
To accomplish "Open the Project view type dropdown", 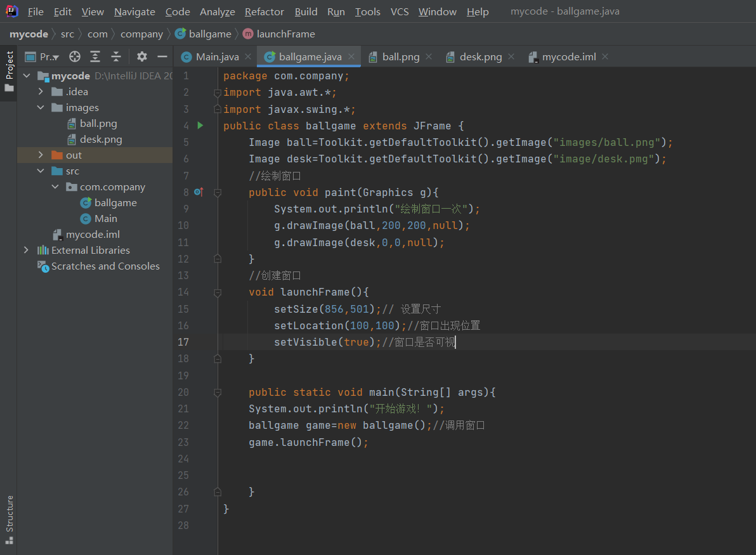I will tap(42, 56).
